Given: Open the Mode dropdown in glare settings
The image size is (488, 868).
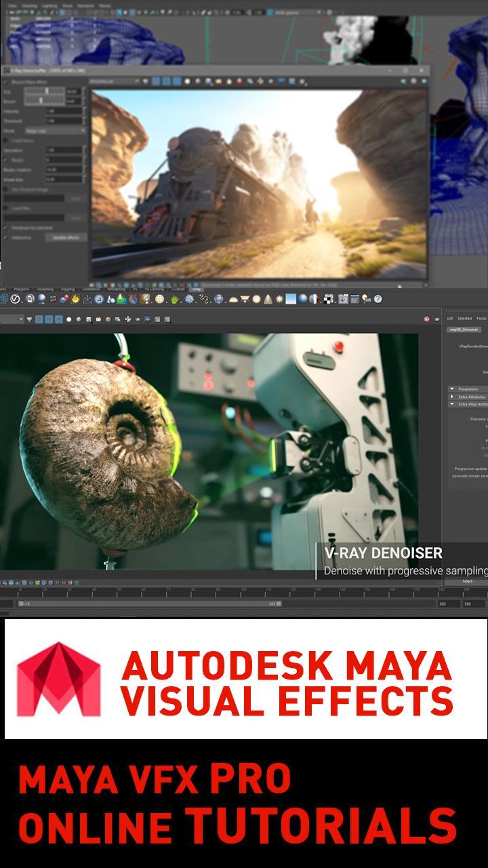Looking at the screenshot, I should pos(56,131).
